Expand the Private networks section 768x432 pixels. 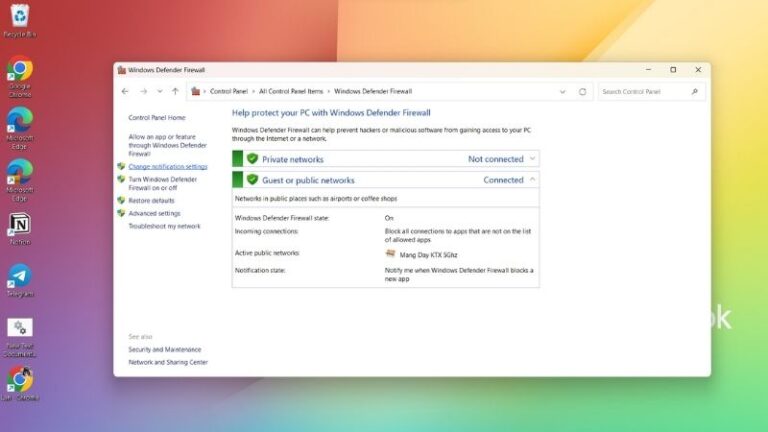coord(533,159)
